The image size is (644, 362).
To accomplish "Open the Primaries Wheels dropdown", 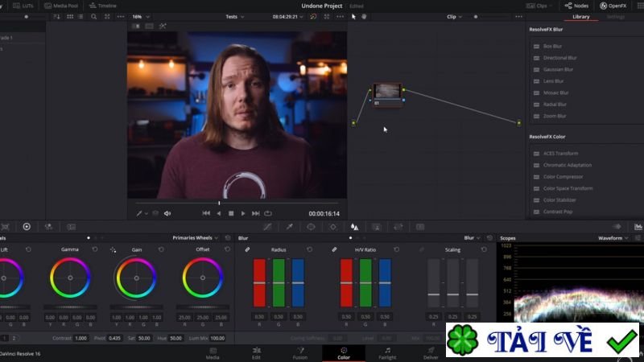I will (x=196, y=238).
